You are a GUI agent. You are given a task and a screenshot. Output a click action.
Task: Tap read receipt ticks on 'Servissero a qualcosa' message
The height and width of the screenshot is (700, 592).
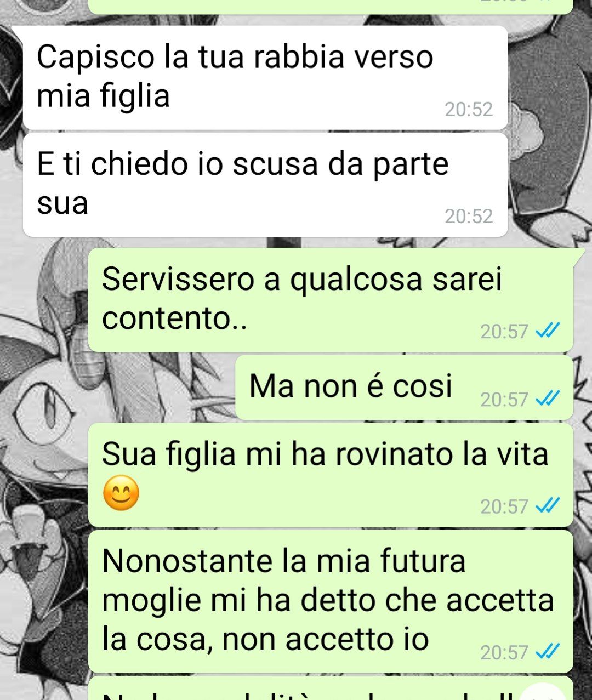pos(547,331)
